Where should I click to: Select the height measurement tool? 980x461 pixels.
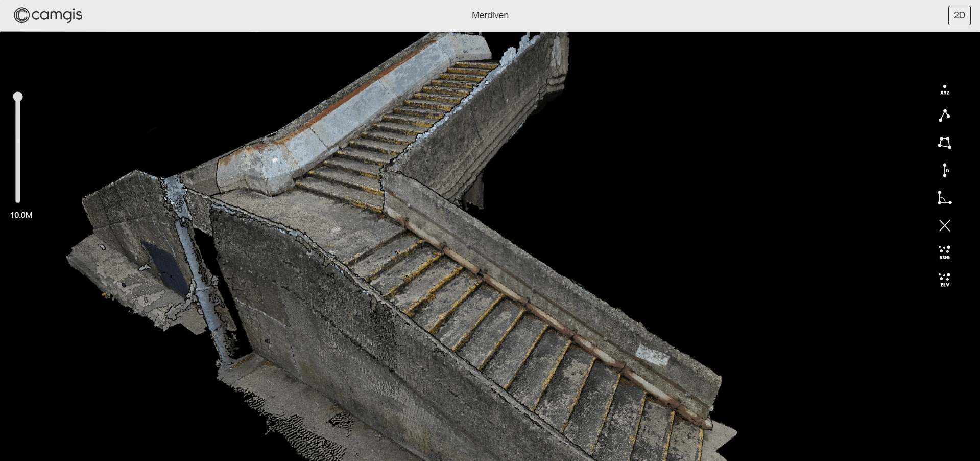[945, 170]
